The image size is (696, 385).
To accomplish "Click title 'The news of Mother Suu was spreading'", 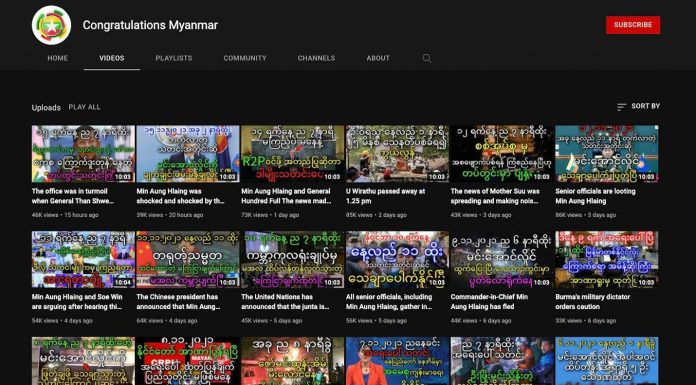I will pyautogui.click(x=495, y=196).
